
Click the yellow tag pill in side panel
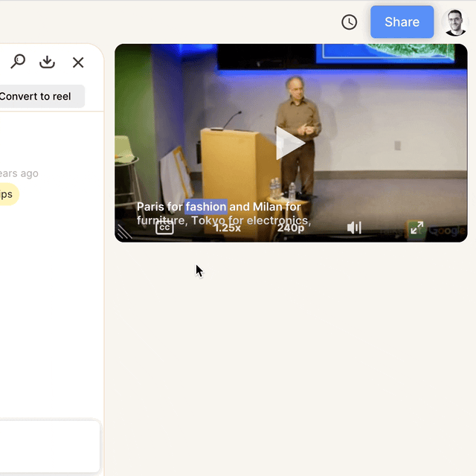point(8,194)
